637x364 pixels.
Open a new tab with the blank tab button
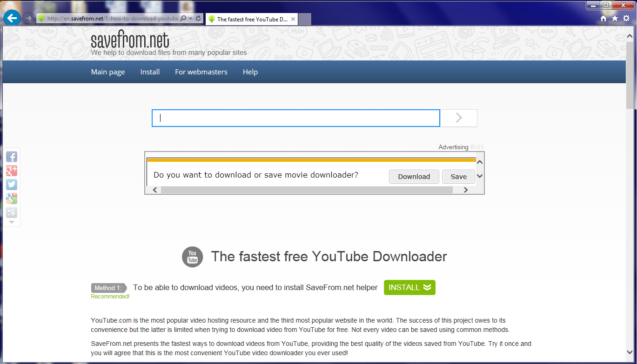305,19
